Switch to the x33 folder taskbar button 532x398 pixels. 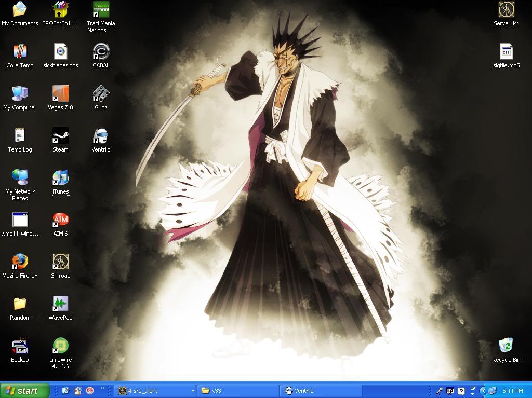point(238,391)
